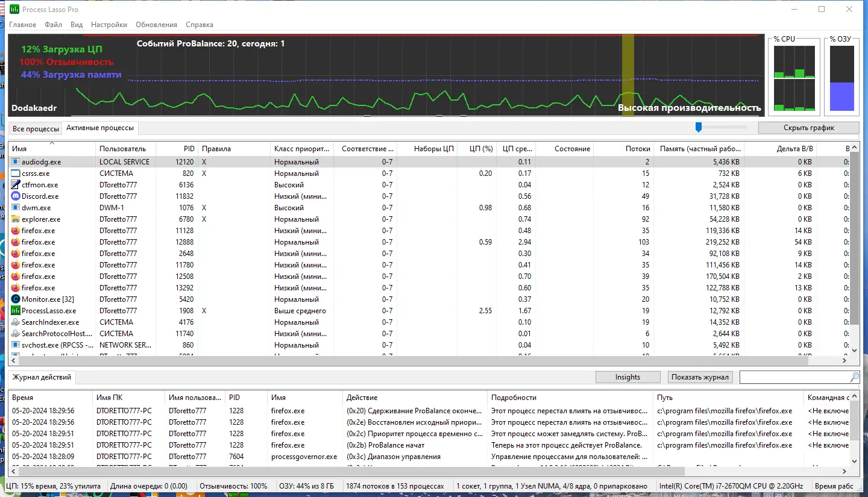Select the ctfmon.exe process icon

(16, 185)
